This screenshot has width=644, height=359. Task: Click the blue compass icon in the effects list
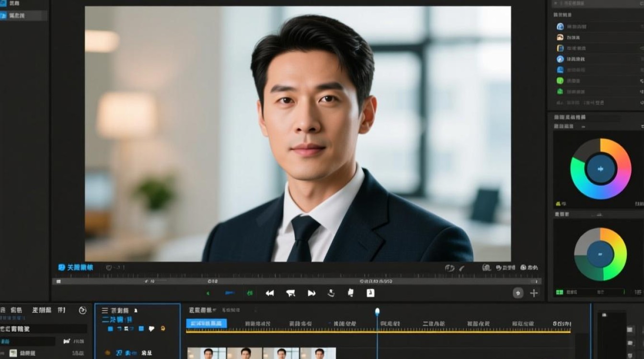point(559,58)
